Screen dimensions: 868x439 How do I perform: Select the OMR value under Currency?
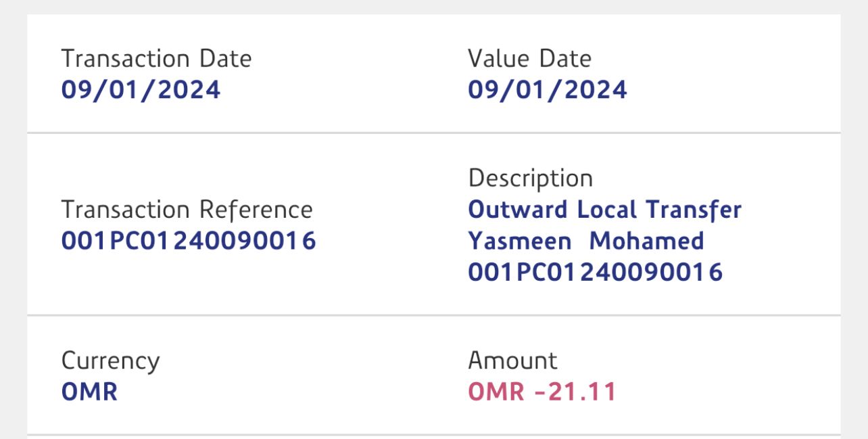pos(89,392)
